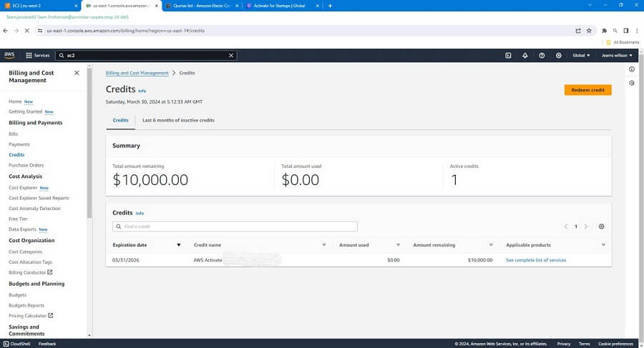Focus the Find a credit search field
The width and height of the screenshot is (644, 348).
coord(235,227)
